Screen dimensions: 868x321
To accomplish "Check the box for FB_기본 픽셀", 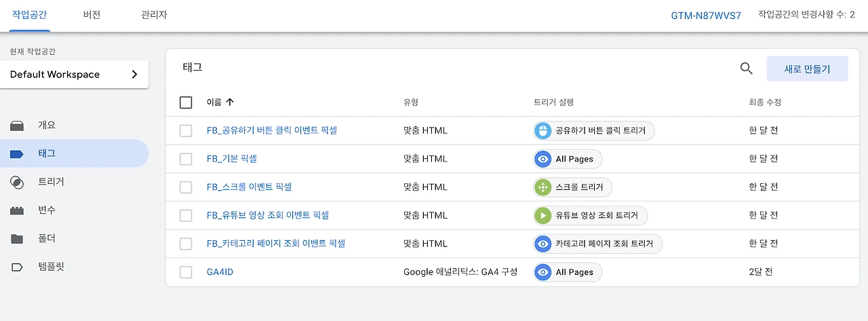I will pyautogui.click(x=186, y=159).
